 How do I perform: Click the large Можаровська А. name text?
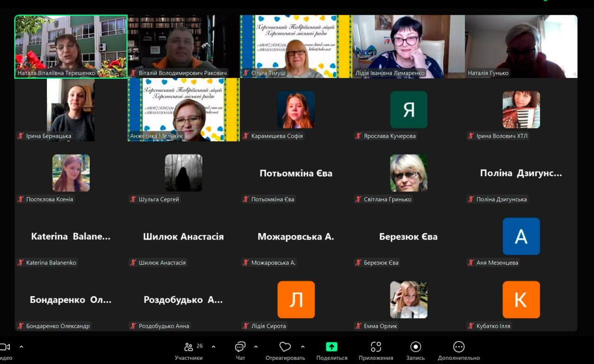point(296,236)
